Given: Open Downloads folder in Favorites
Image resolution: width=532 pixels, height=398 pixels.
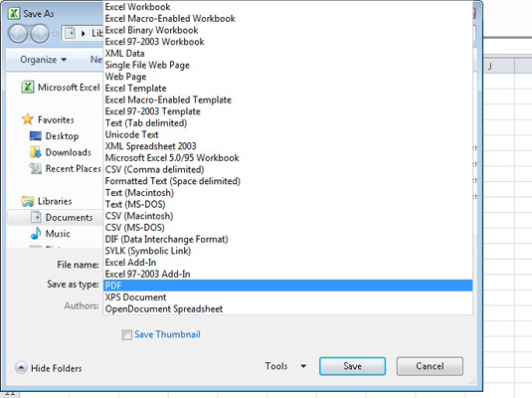Looking at the screenshot, I should point(61,152).
